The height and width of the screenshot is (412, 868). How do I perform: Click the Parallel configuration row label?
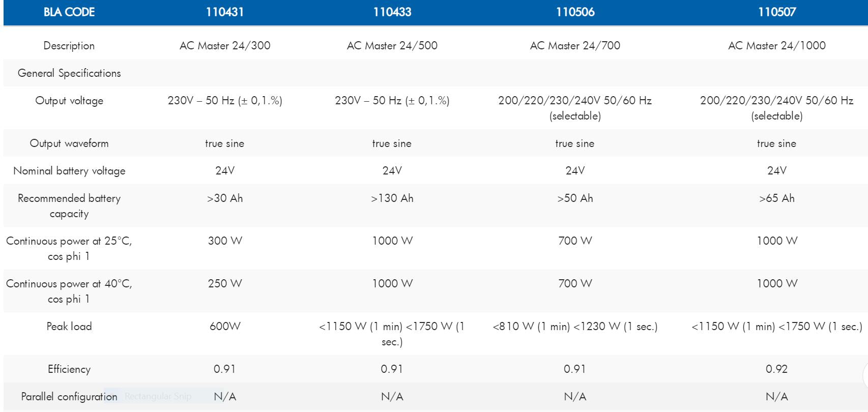click(x=69, y=396)
